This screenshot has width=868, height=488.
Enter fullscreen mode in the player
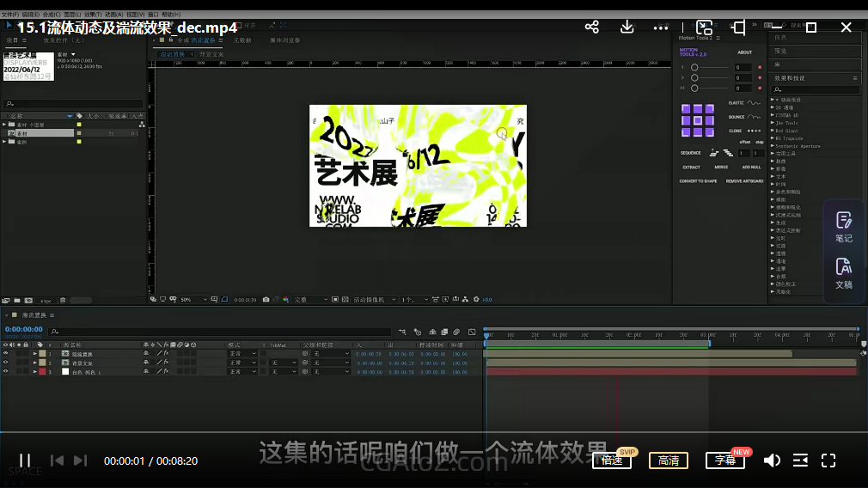point(828,461)
